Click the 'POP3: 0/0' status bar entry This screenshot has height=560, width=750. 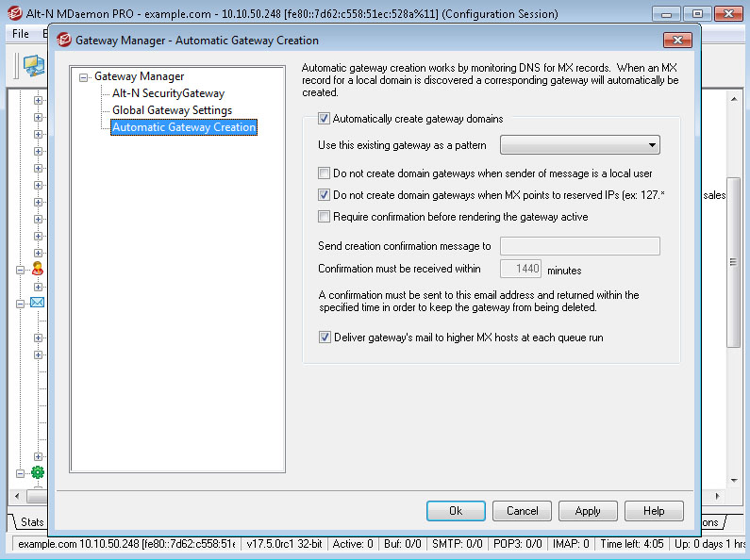(518, 544)
